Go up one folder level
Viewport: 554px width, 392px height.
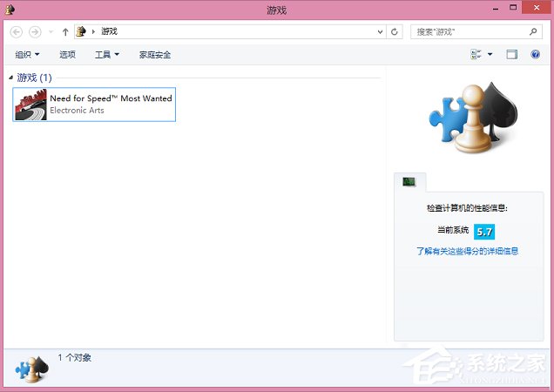pyautogui.click(x=65, y=32)
